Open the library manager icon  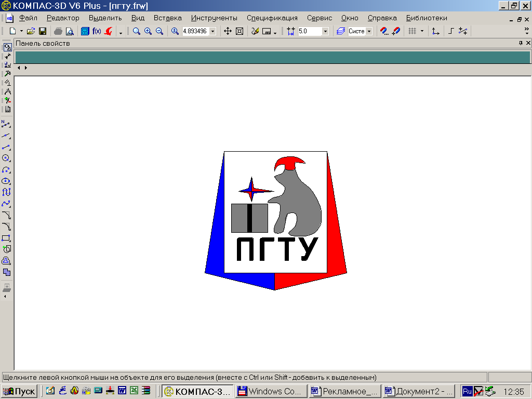[x=85, y=31]
